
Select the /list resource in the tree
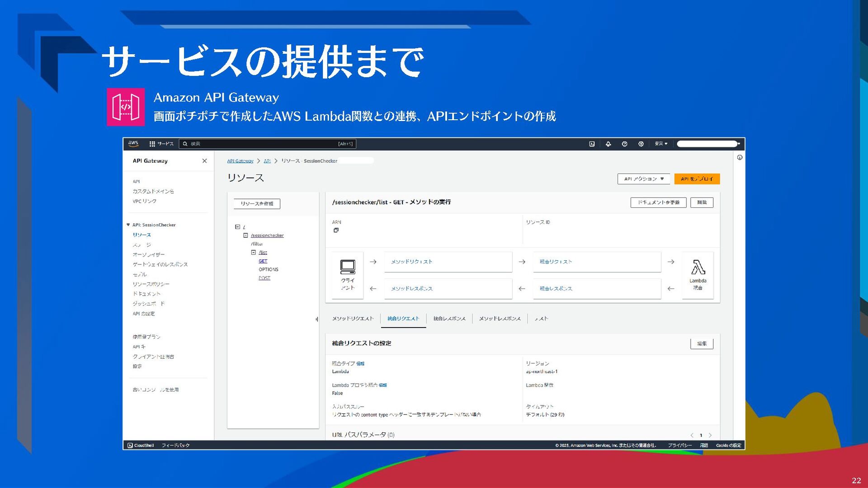click(263, 253)
